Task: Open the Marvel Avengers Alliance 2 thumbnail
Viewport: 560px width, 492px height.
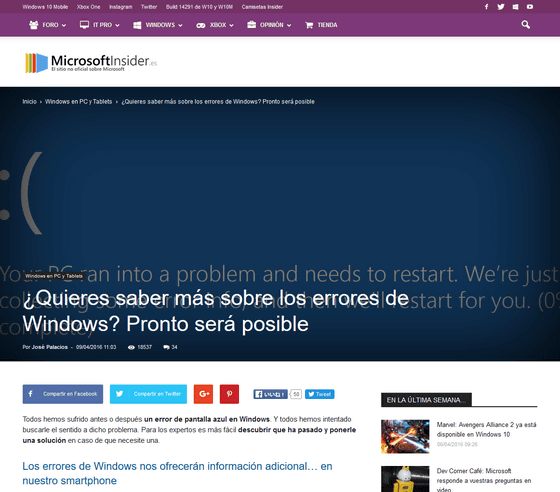Action: [405, 436]
